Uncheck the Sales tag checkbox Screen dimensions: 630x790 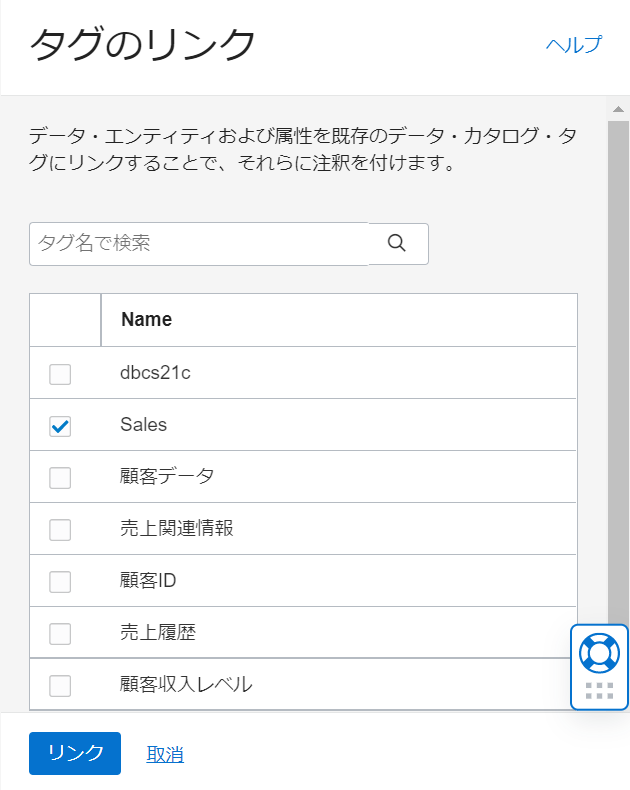60,426
